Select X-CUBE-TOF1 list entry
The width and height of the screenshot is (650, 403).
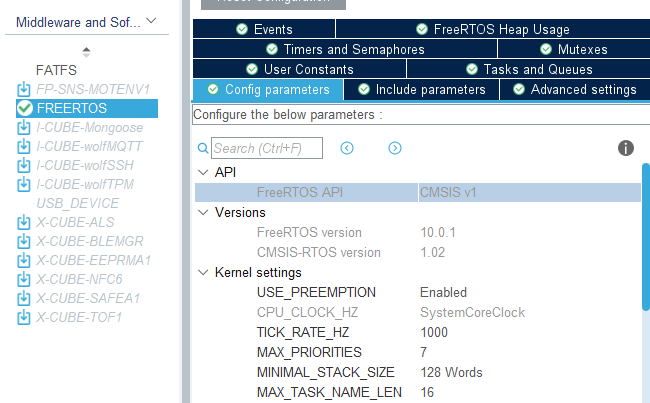[x=79, y=318]
